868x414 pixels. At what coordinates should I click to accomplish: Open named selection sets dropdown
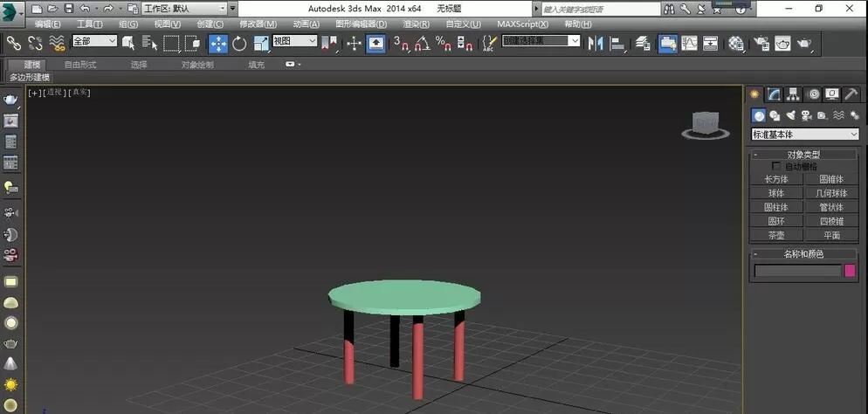541,41
